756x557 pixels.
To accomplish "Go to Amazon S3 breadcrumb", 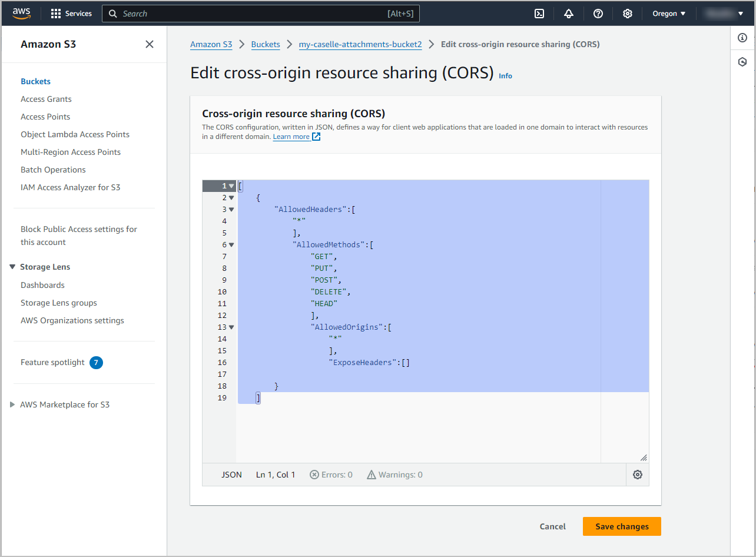I will click(211, 44).
